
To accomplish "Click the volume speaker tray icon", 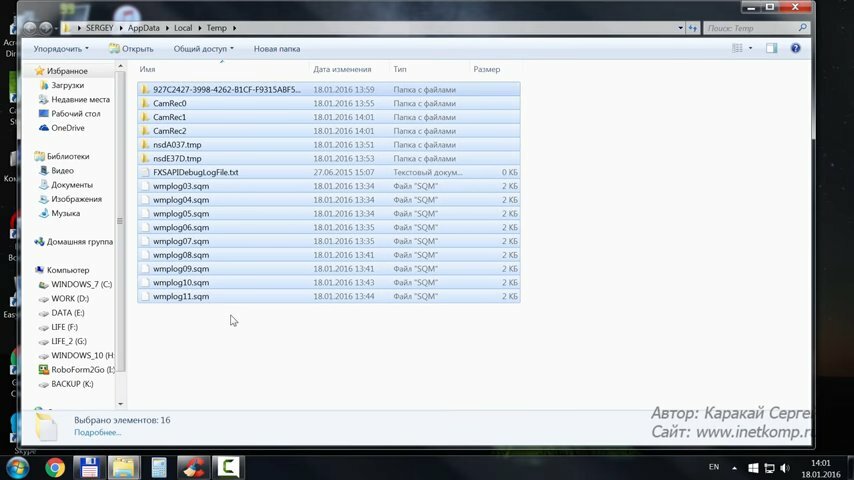I will coord(785,468).
